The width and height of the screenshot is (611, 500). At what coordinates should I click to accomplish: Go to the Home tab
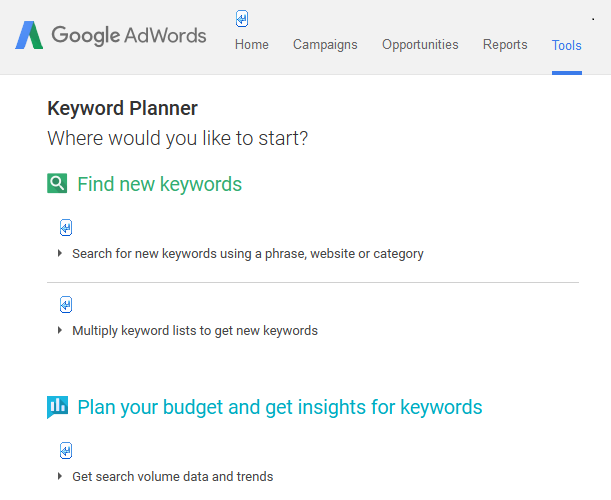252,45
